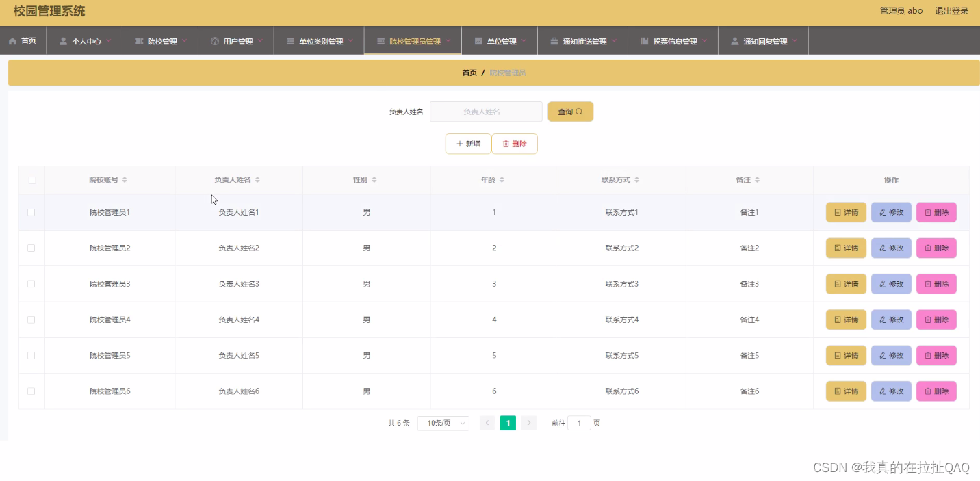Go to previous page arrow

point(487,423)
